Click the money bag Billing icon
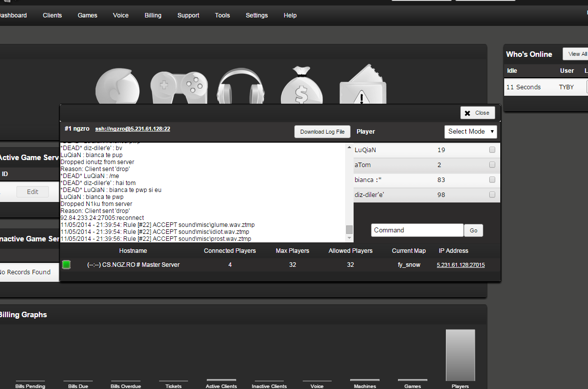Viewport: 588px width, 389px height. pos(301,87)
